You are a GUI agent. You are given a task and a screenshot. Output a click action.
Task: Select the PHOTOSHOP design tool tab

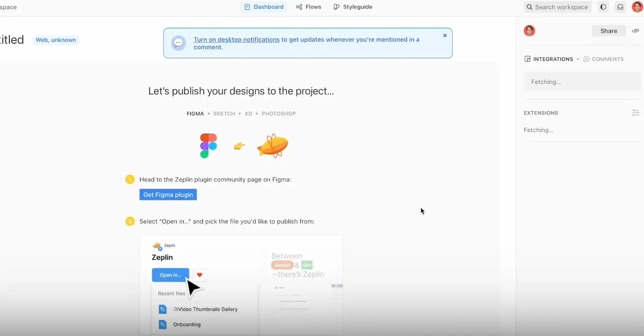[x=279, y=113]
